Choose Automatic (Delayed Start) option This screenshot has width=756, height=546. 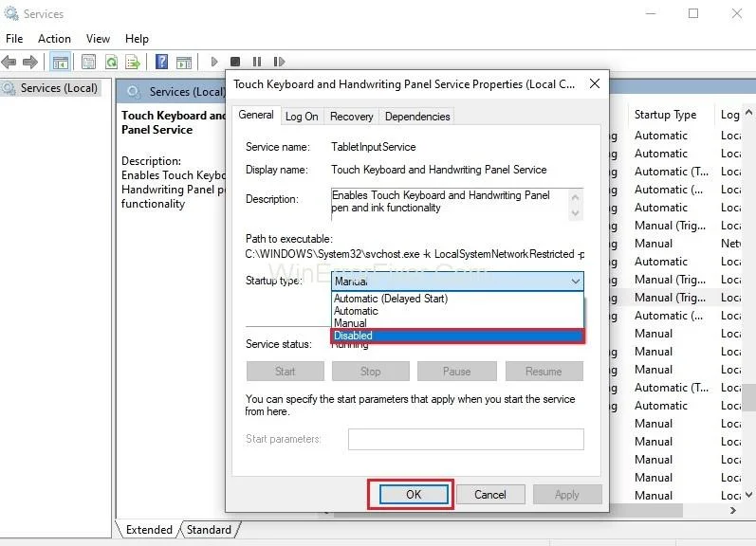(x=390, y=299)
